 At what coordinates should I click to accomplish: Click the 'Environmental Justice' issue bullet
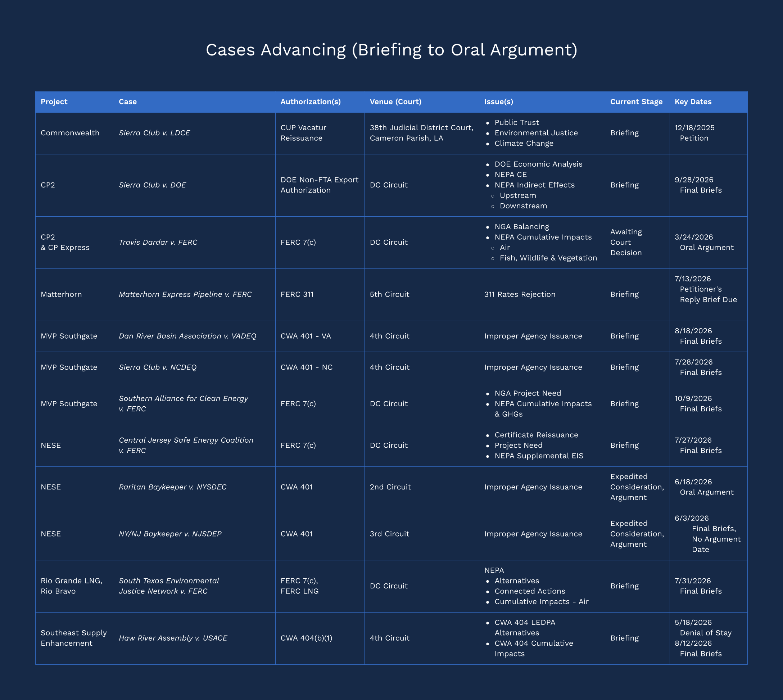[x=536, y=133]
